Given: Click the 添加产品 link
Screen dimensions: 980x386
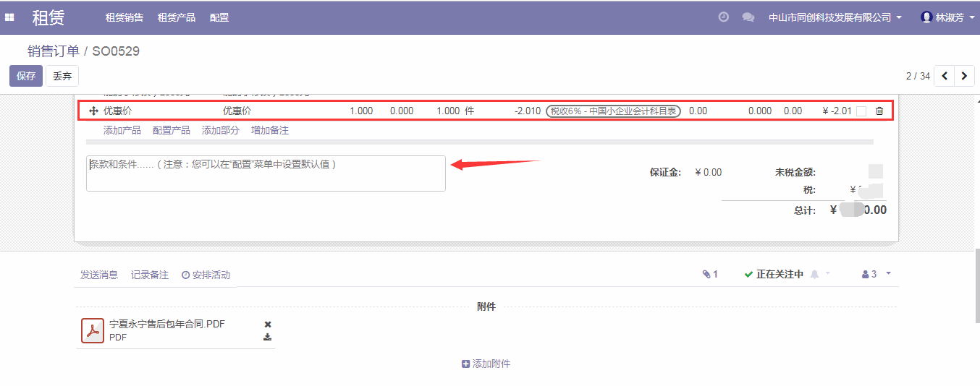Looking at the screenshot, I should pyautogui.click(x=122, y=130).
